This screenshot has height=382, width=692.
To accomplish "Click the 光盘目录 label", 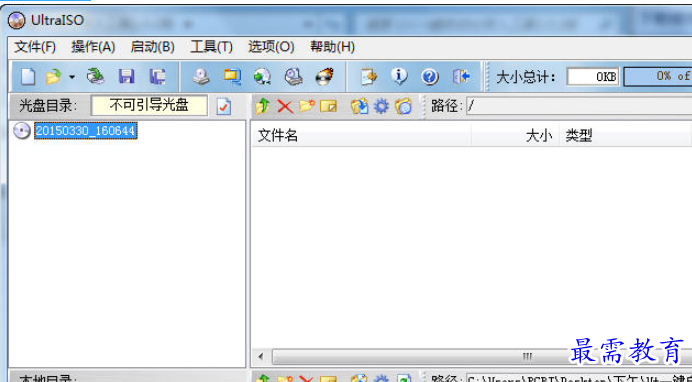I will pyautogui.click(x=48, y=106).
